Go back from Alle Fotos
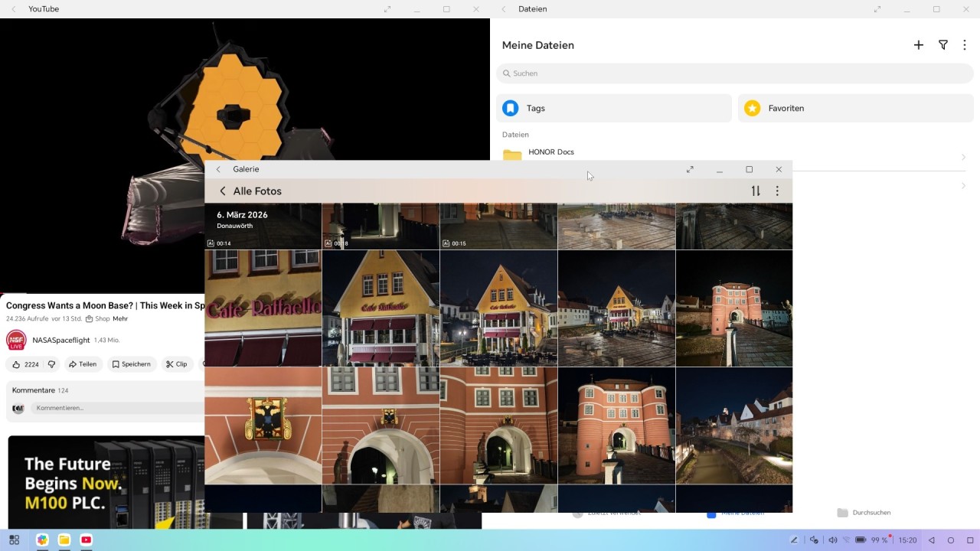The image size is (980, 551). 223,191
